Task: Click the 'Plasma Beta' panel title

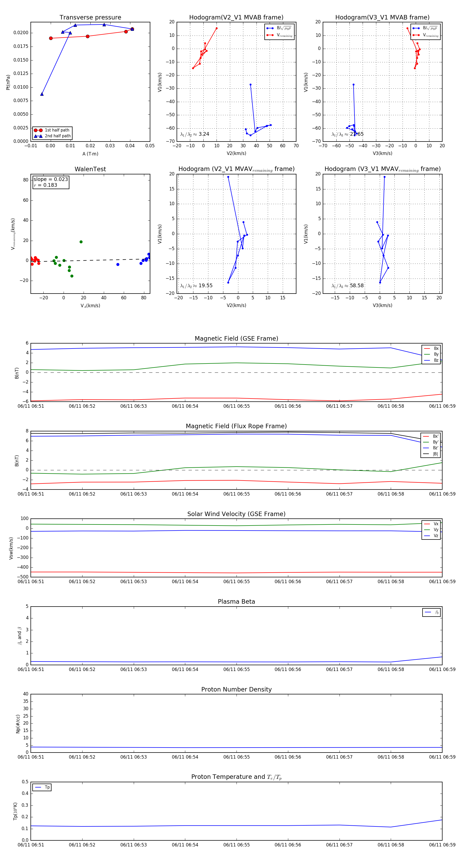Action: click(236, 602)
